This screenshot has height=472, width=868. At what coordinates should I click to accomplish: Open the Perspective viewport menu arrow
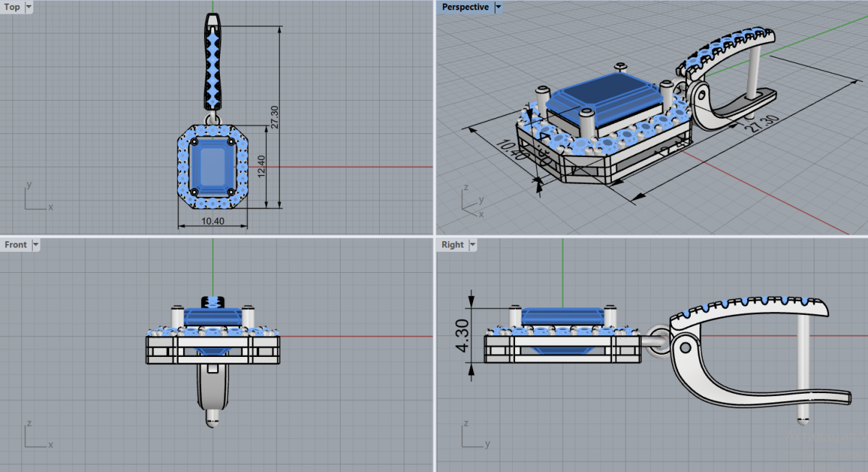tap(498, 7)
